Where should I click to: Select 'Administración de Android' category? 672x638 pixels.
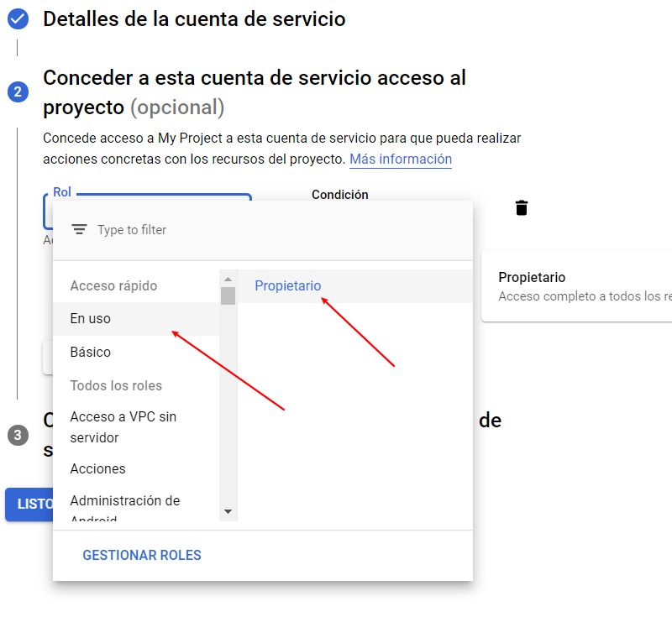125,502
